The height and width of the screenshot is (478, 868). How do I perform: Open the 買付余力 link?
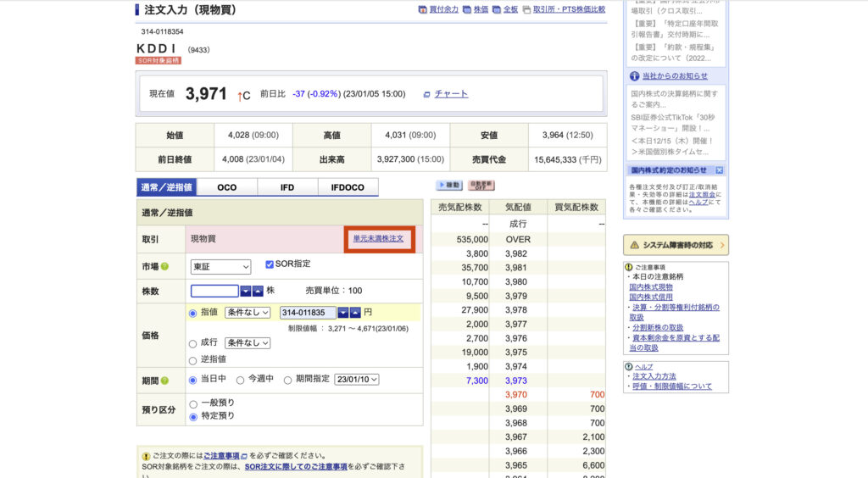pos(444,9)
